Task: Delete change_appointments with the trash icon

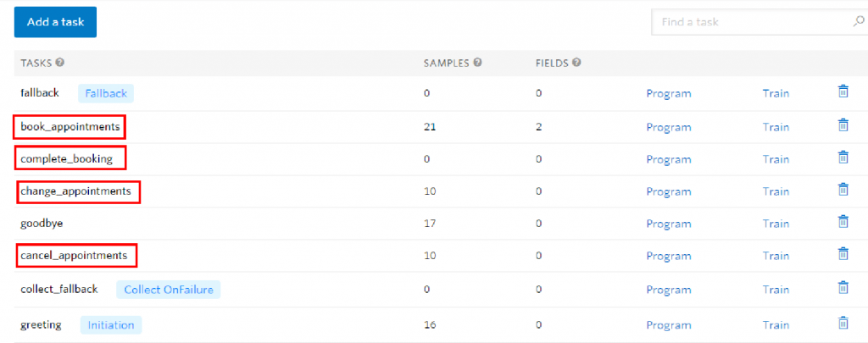Action: coord(843,190)
